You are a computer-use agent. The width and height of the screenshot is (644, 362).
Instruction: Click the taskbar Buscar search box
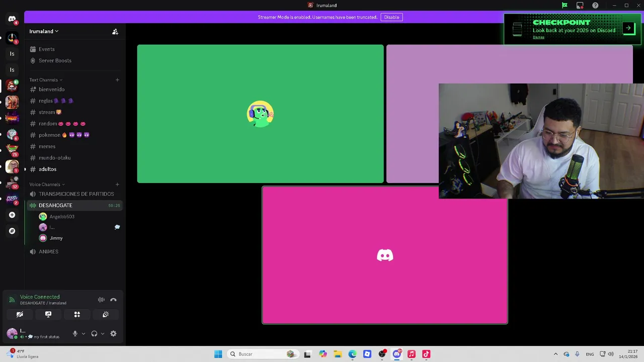(263, 354)
